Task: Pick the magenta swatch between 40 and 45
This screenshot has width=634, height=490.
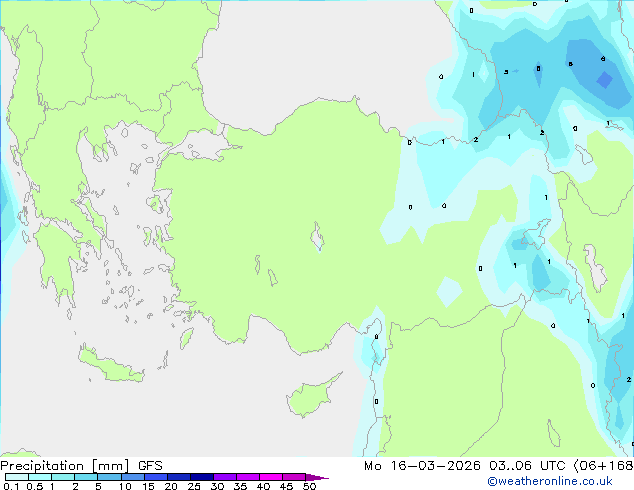Action: [271, 477]
